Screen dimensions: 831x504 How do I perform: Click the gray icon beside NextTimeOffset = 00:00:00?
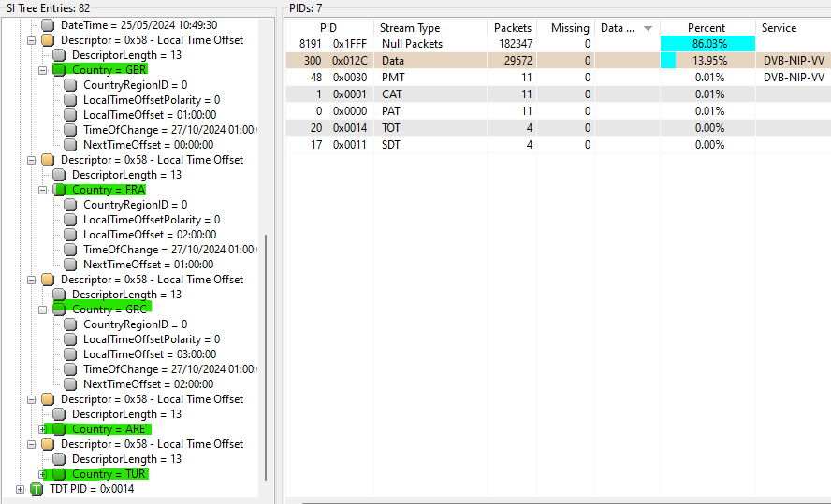70,145
